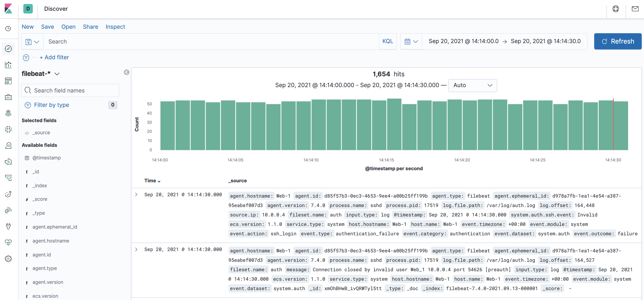Open the Maps icon in sidebar

tap(8, 113)
